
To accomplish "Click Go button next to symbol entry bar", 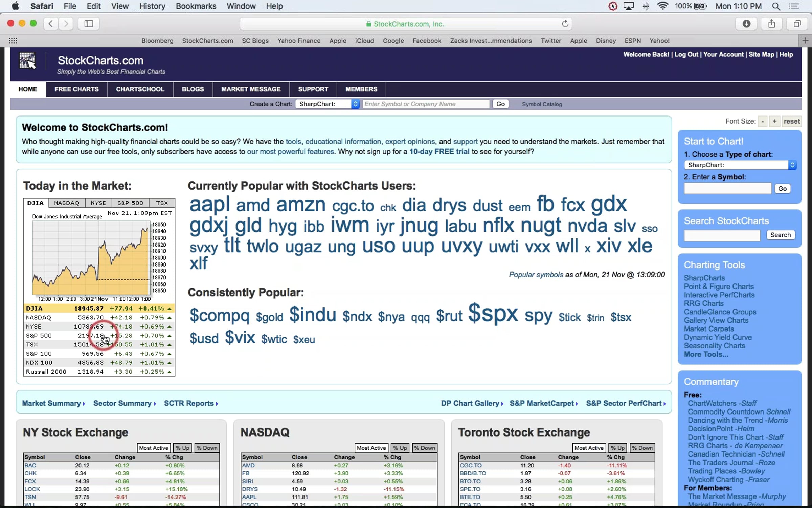I will (x=501, y=104).
